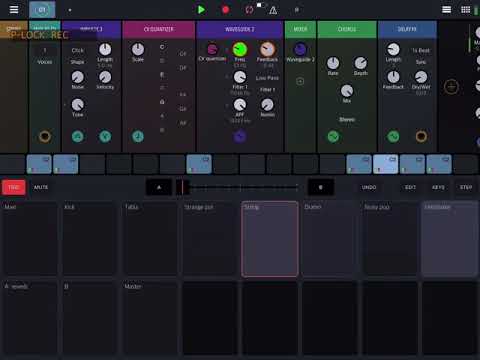The height and width of the screenshot is (360, 480).
Task: Adjust the green Freq knob in Waveguide 2
Action: click(240, 50)
